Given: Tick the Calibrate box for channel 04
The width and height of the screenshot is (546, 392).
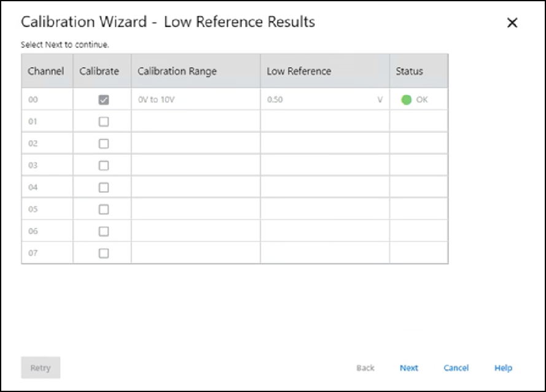Looking at the screenshot, I should tap(104, 187).
